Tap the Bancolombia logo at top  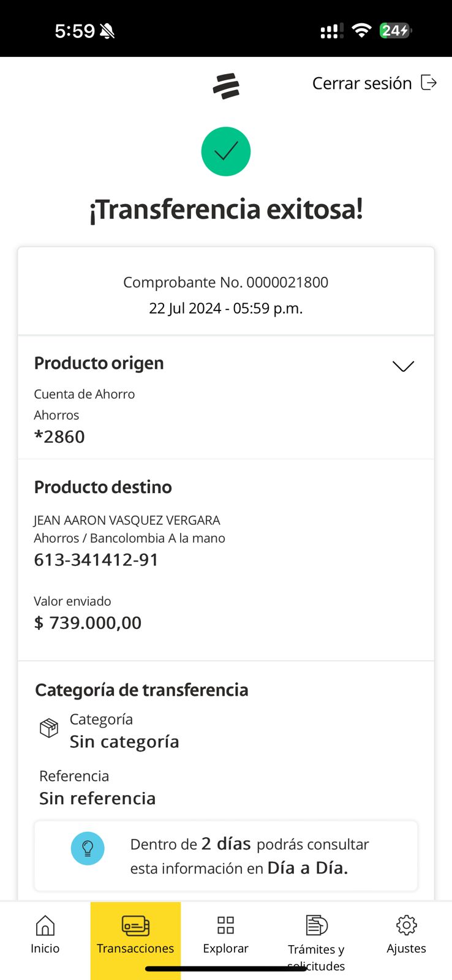click(226, 86)
